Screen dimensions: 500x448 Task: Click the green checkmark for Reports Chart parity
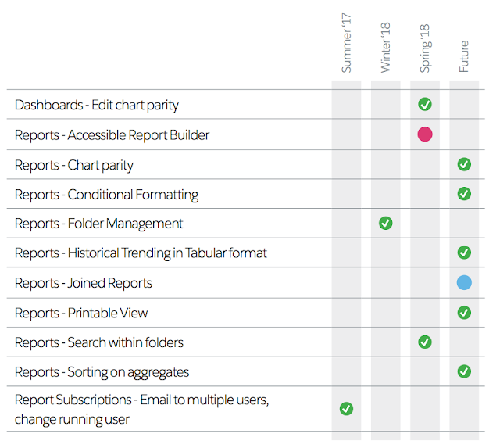point(464,164)
